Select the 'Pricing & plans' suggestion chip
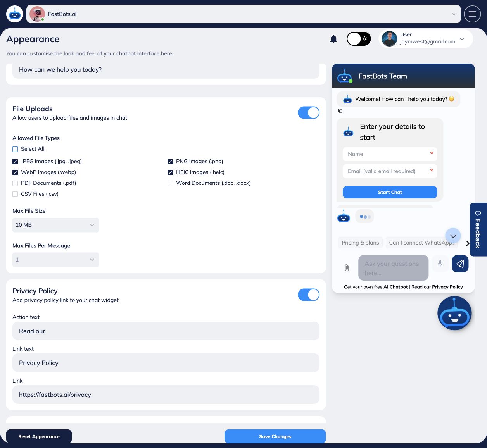 coord(360,243)
